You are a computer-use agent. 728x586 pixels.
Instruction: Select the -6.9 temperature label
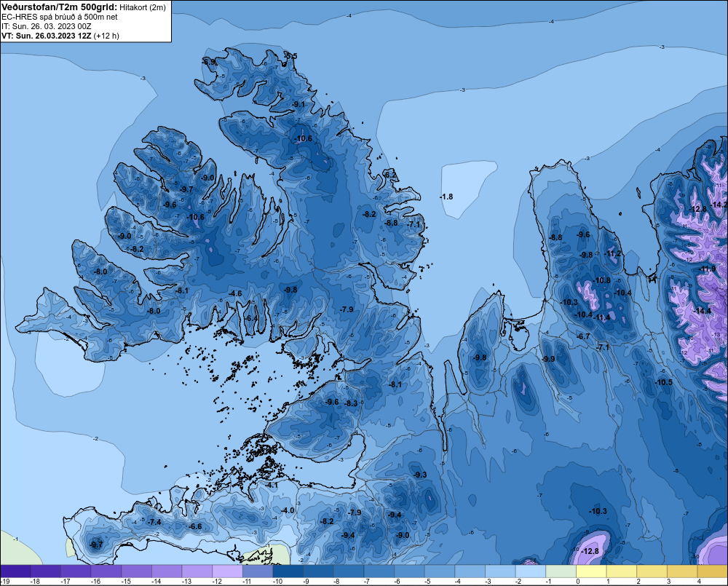(209, 62)
